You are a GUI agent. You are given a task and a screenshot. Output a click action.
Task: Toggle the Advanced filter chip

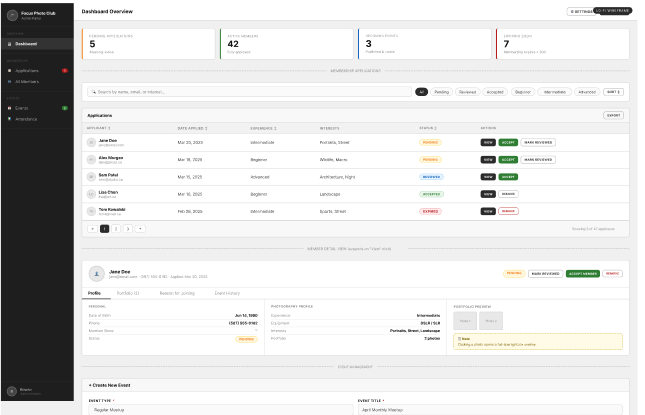pyautogui.click(x=586, y=91)
